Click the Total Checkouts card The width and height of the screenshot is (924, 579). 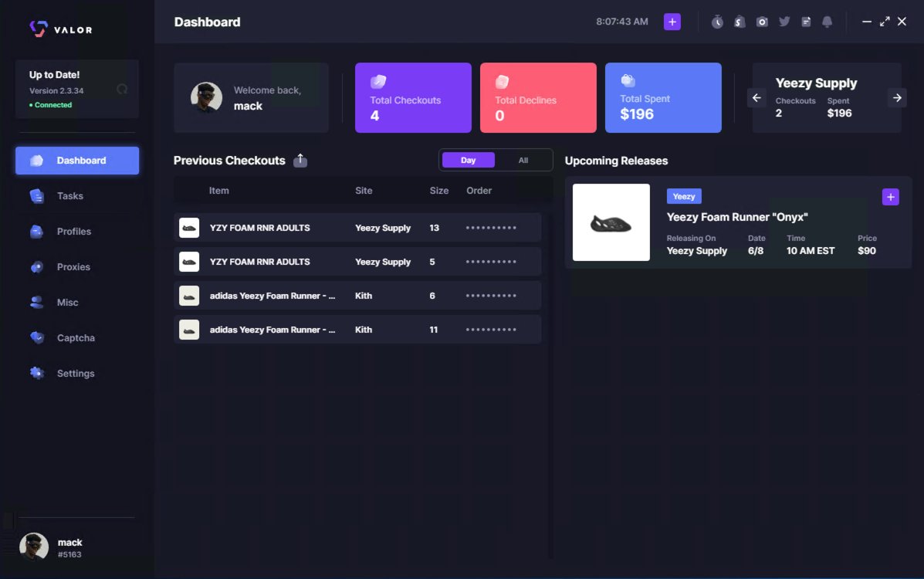click(x=413, y=98)
